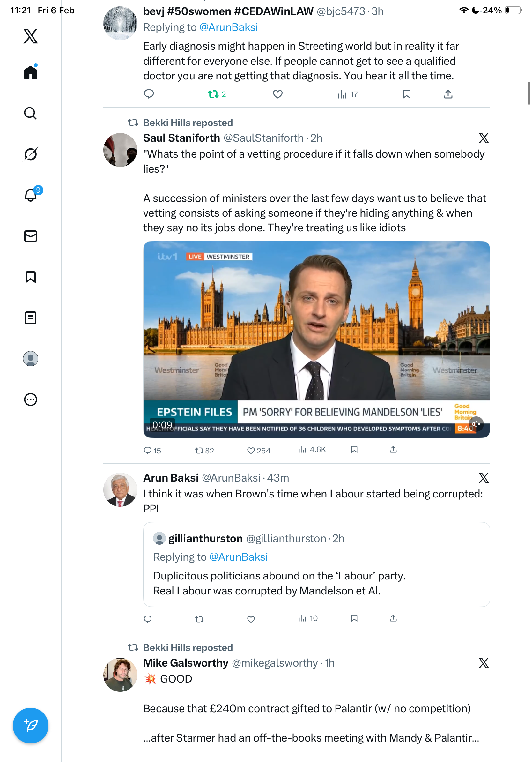
Task: Open Lists icon in sidebar
Action: (x=31, y=318)
